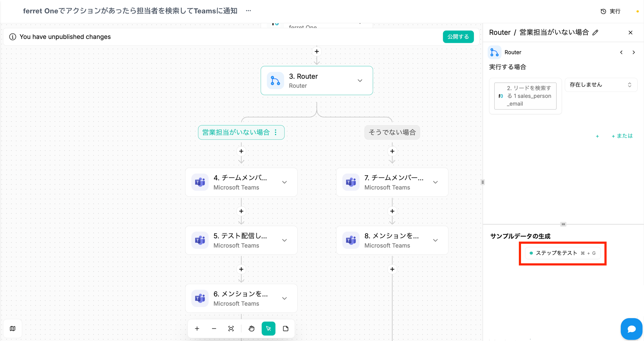
Task: Select the hand pan tool
Action: (x=251, y=328)
